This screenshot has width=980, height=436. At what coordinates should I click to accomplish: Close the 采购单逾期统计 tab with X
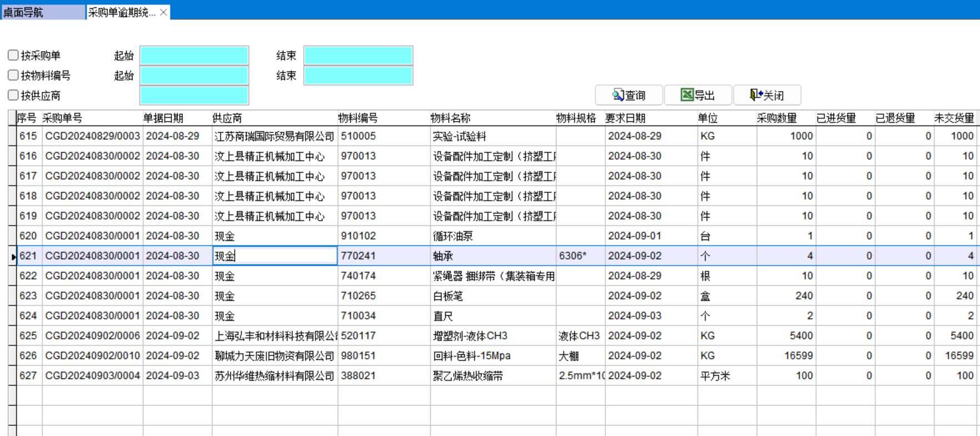(163, 12)
